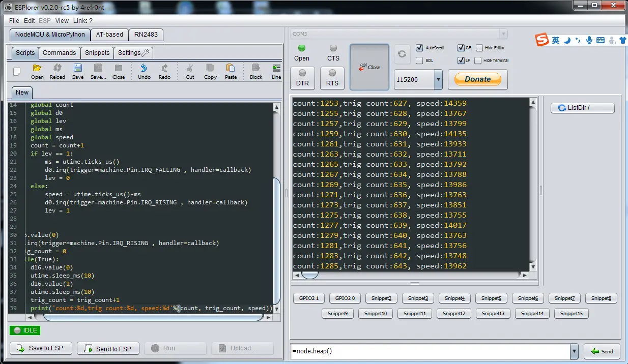The image size is (628, 364).
Task: Click the Send to ESP button
Action: pos(108,348)
